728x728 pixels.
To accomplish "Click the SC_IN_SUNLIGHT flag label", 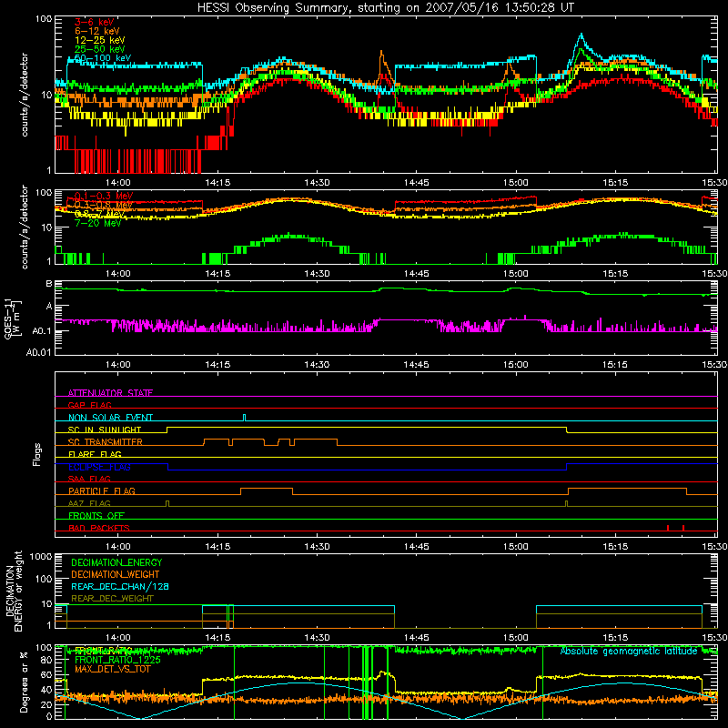I will (105, 430).
